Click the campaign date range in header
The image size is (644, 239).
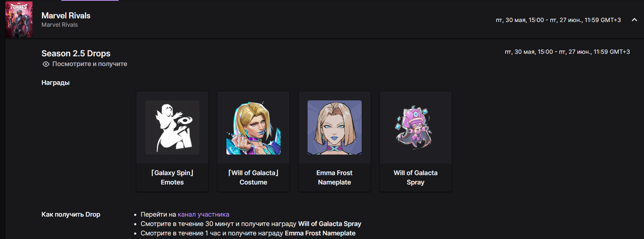(x=558, y=20)
